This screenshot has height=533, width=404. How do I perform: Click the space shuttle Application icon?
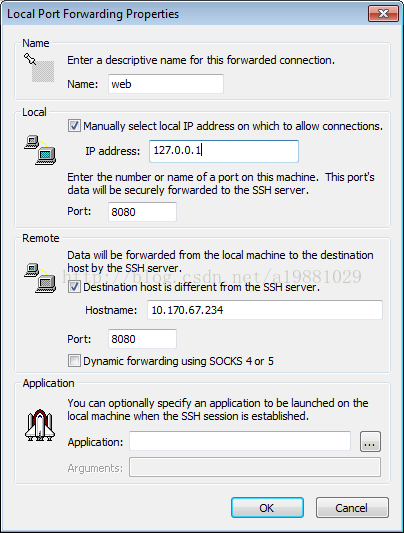tap(40, 425)
